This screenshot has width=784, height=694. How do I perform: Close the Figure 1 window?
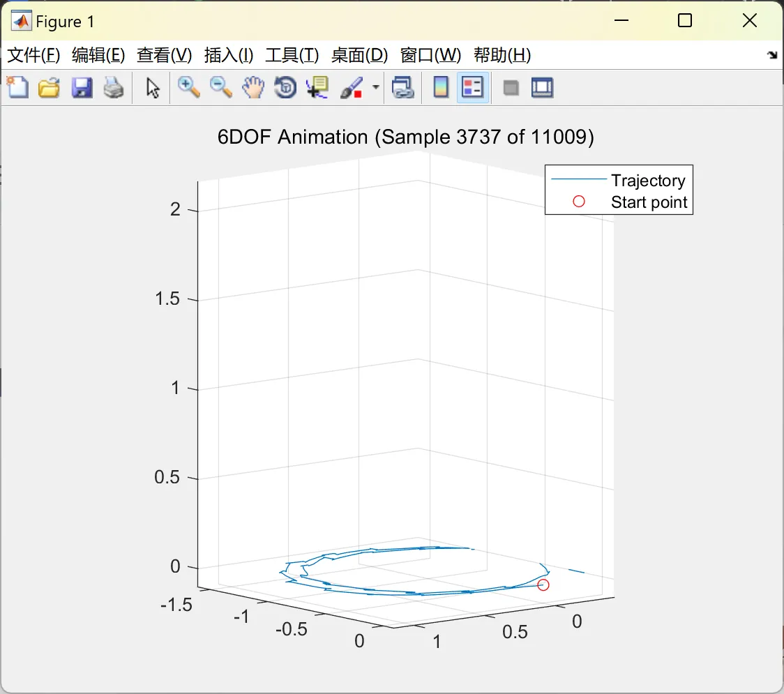pos(750,20)
